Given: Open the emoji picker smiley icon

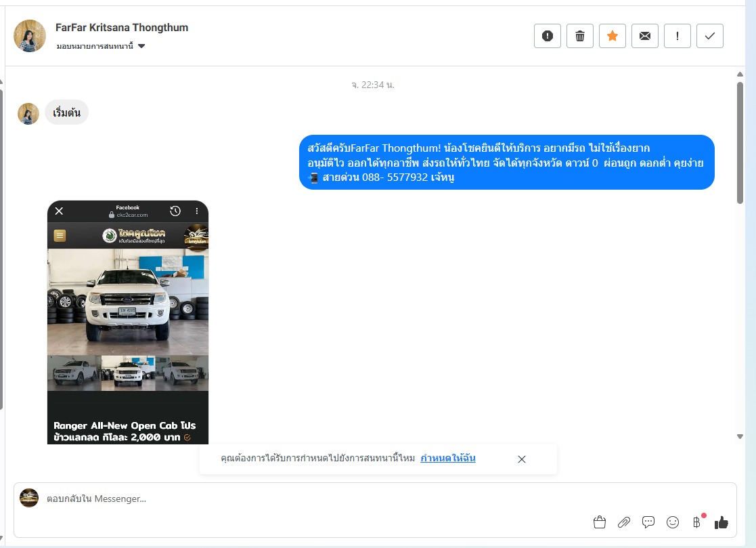Looking at the screenshot, I should click(673, 522).
